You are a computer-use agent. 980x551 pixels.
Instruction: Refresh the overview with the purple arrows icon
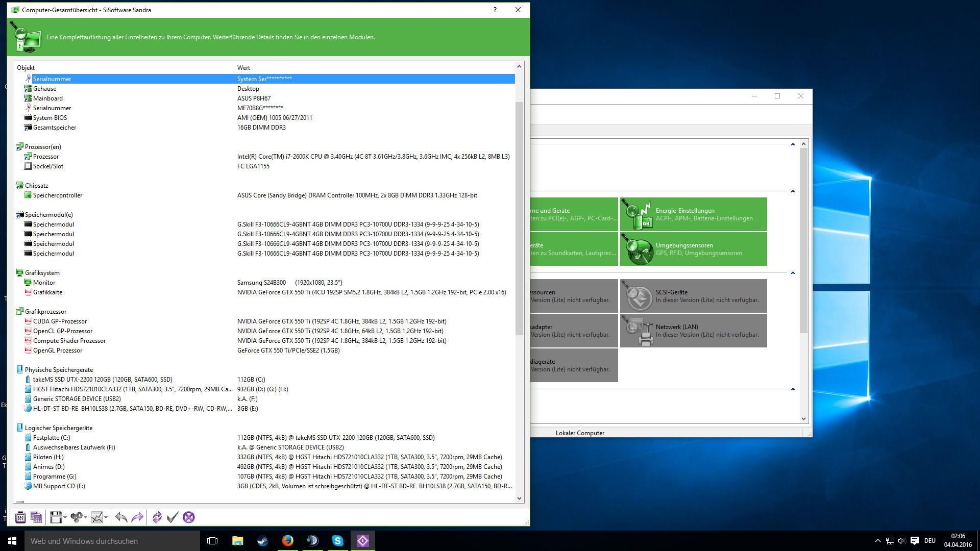(x=157, y=517)
